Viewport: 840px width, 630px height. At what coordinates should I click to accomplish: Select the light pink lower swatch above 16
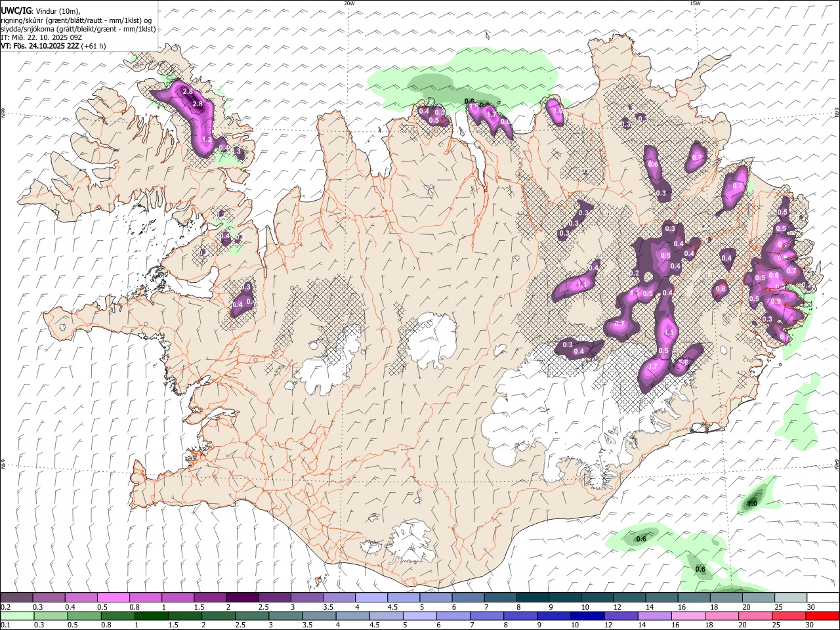[x=688, y=616]
